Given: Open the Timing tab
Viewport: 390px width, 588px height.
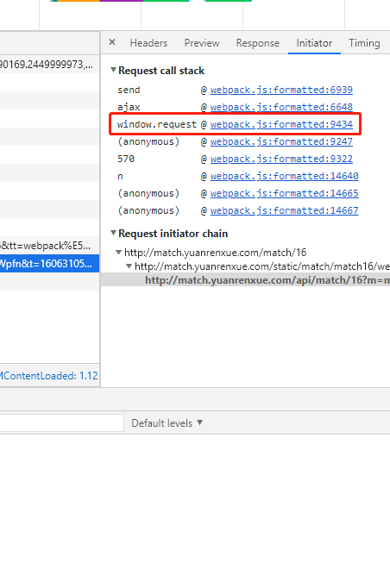Looking at the screenshot, I should click(x=364, y=43).
